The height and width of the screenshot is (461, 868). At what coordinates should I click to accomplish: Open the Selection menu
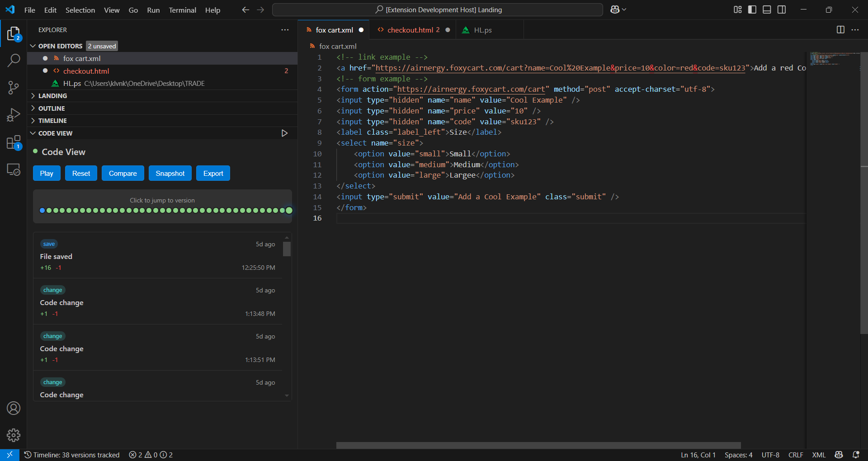(80, 10)
